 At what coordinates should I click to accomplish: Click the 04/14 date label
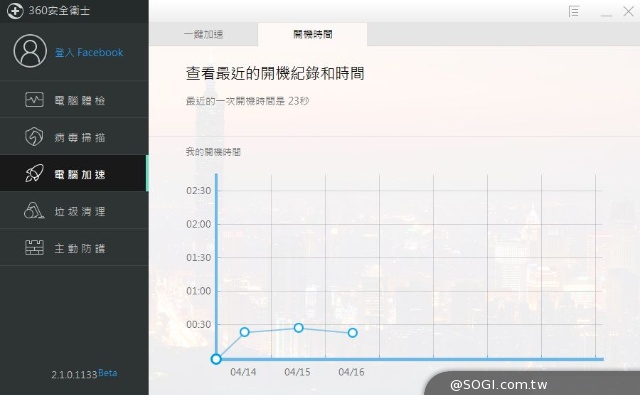click(243, 372)
